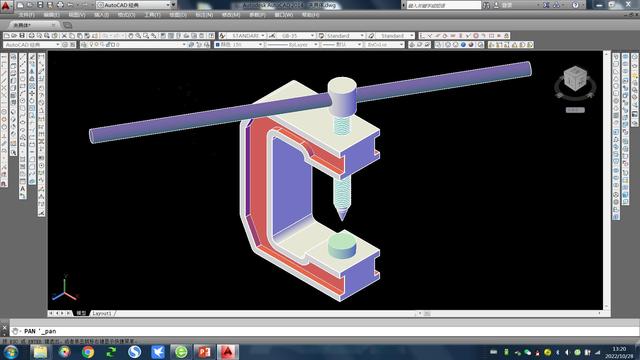Select the Text tool marked A

coord(22,189)
